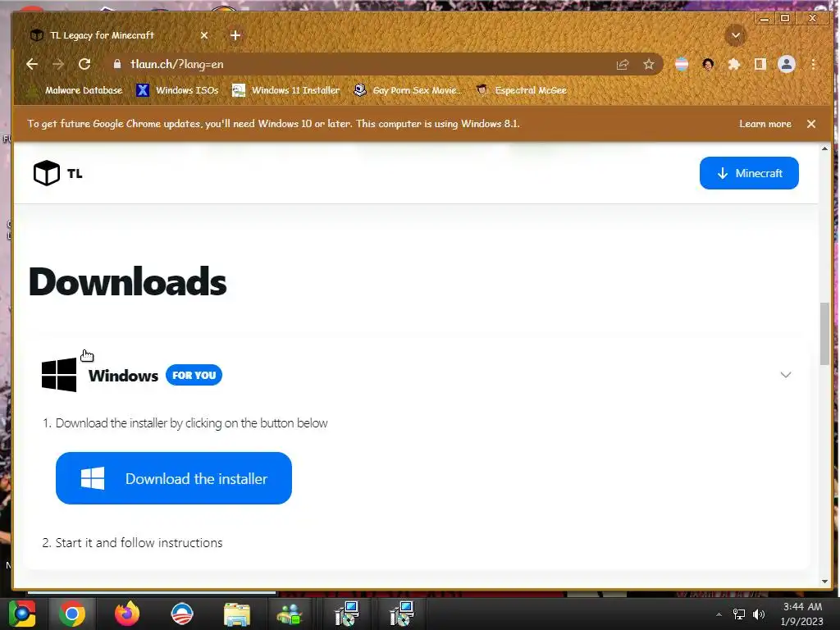Close the TL Legacy for Minecraft tab
The width and height of the screenshot is (840, 630).
click(204, 35)
